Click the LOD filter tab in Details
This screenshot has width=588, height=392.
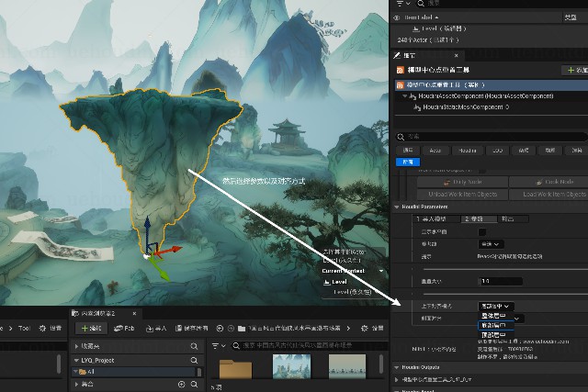[495, 149]
